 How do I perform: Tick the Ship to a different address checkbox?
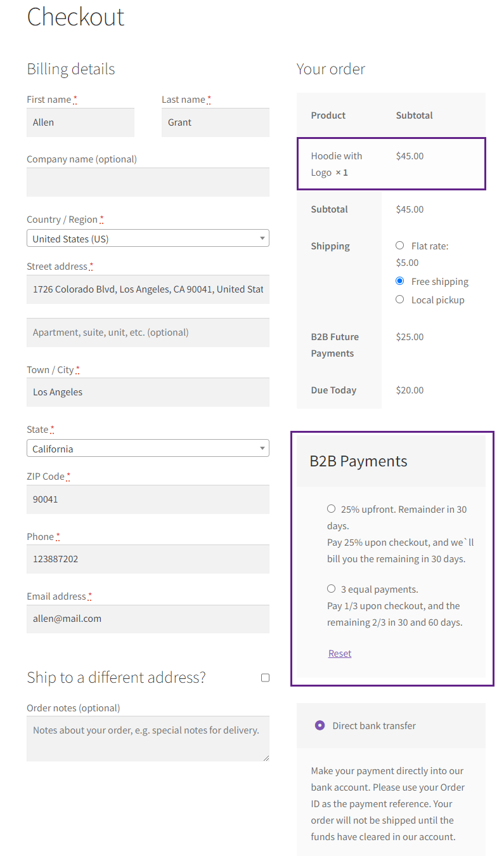[265, 678]
